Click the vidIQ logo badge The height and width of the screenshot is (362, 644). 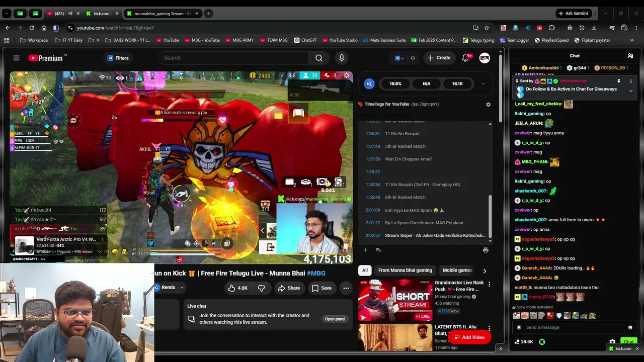(x=369, y=84)
